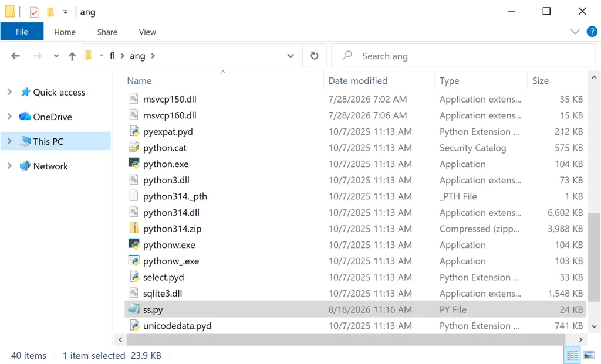Click the vertical scrollbar down arrow
The image size is (601, 364).
pos(594,326)
